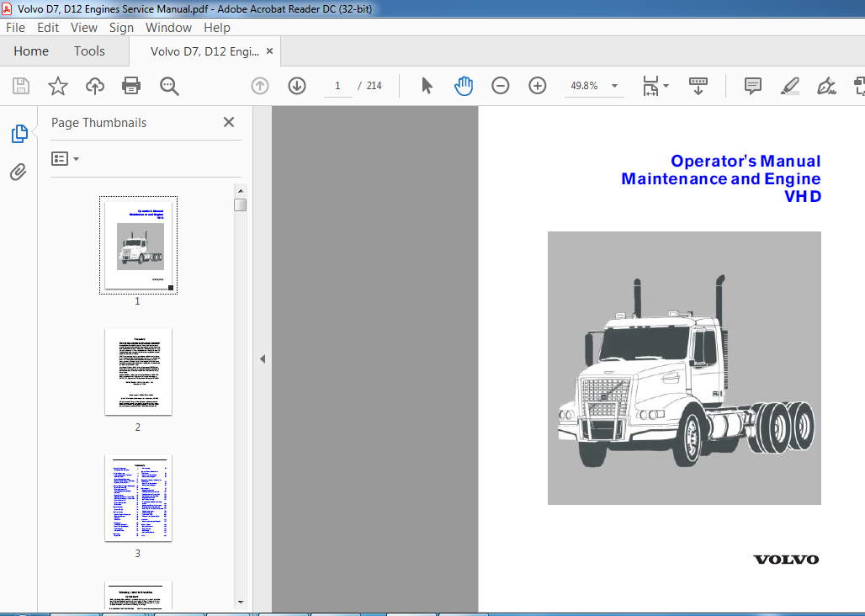
Task: Switch to the Tools tab
Action: click(89, 51)
